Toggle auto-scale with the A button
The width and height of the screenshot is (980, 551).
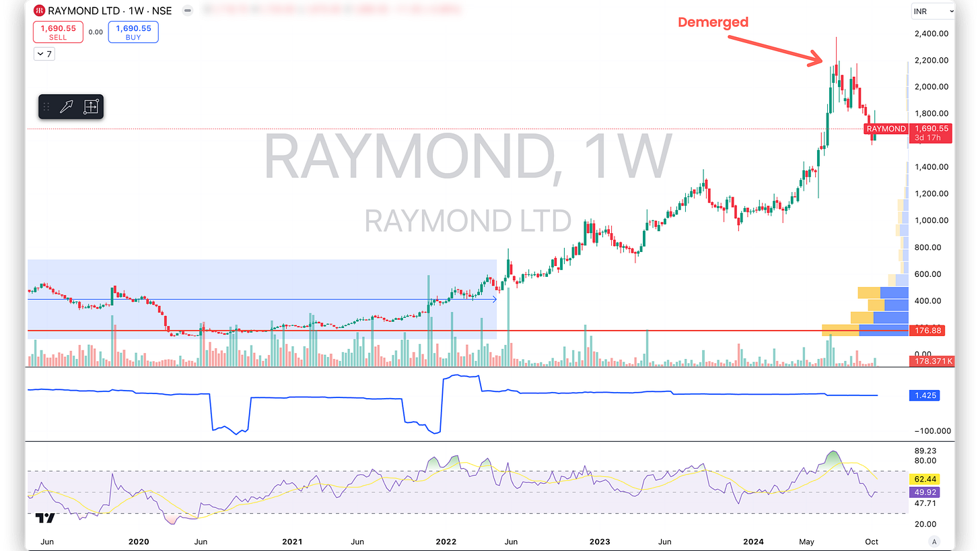934,542
